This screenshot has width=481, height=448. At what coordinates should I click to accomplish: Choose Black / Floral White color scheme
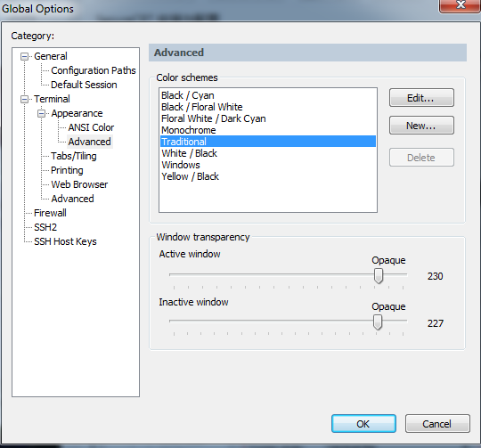point(268,107)
